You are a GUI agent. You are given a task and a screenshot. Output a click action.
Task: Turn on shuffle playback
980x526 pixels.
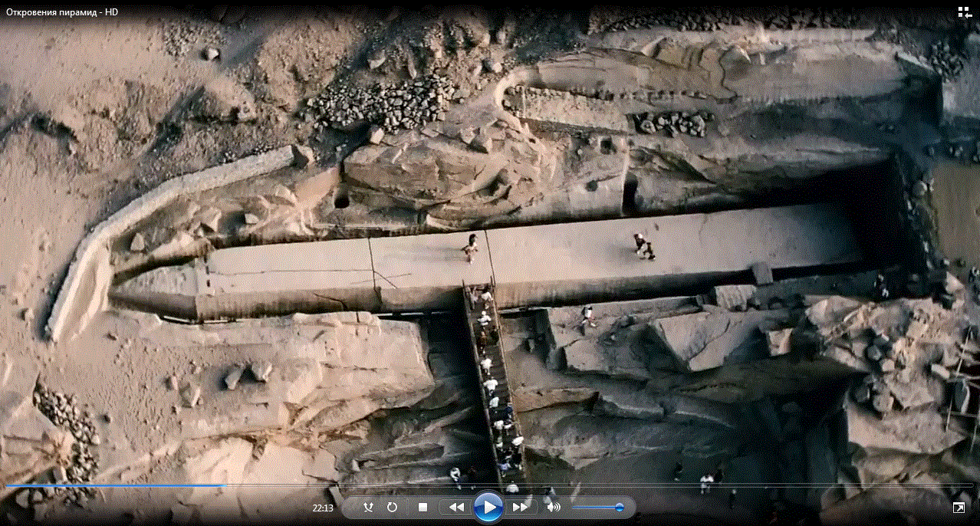[x=368, y=507]
